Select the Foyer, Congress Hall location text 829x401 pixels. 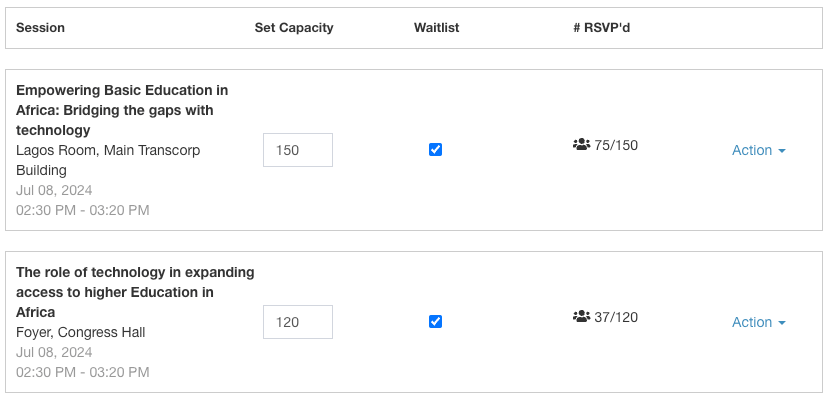point(81,332)
